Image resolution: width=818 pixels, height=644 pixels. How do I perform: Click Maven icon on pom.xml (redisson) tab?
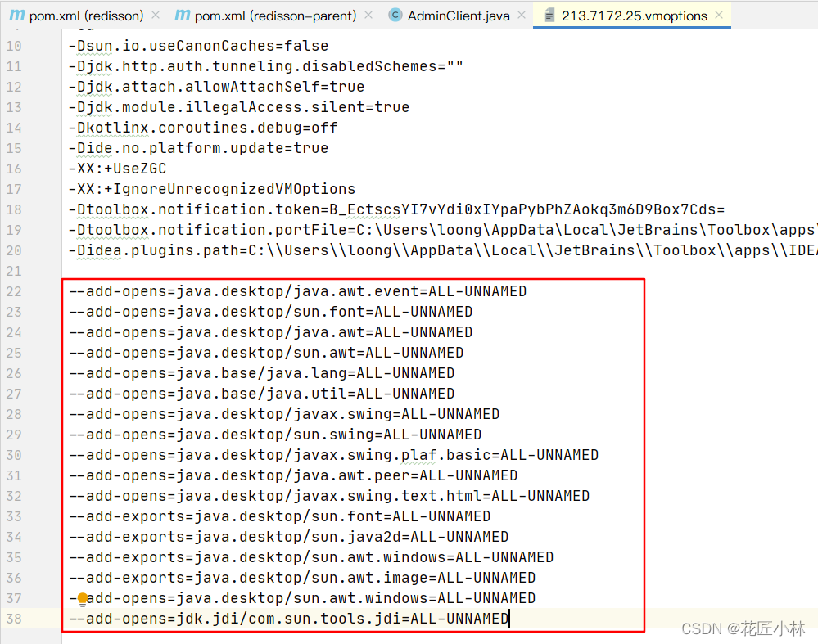click(x=17, y=16)
